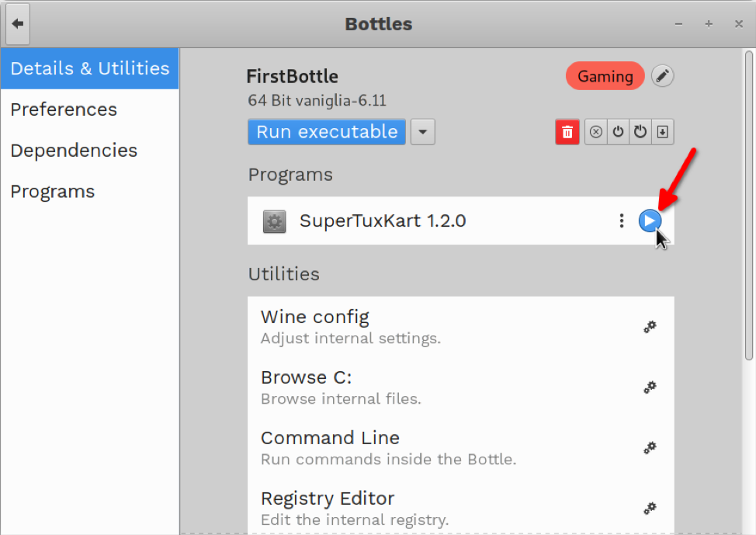
Task: Expand the dropdown next to Run executable
Action: 423,132
